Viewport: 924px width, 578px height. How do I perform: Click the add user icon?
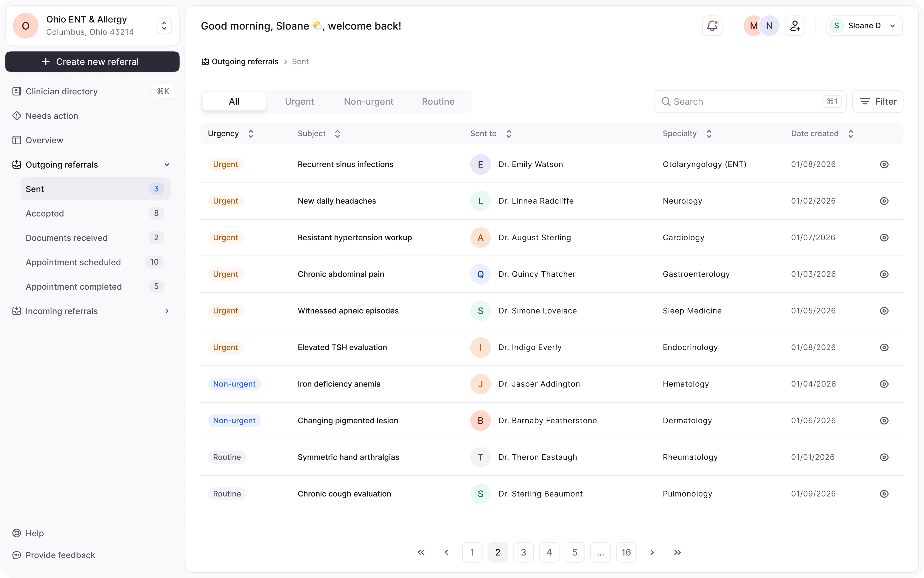point(795,26)
